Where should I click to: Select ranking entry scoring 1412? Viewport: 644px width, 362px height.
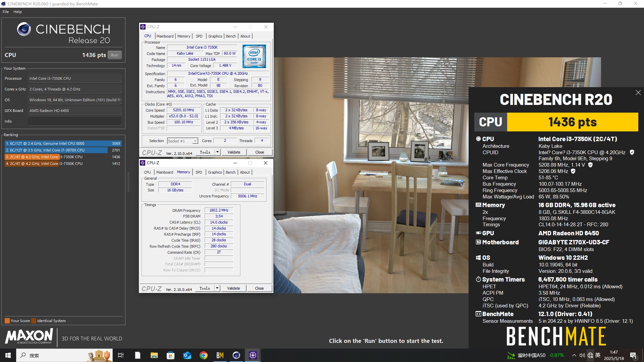point(63,164)
